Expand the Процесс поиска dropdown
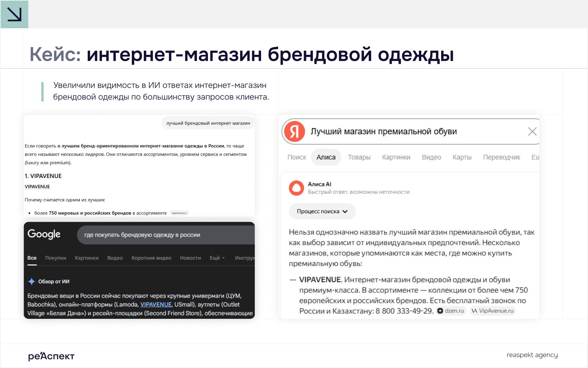Viewport: 588px width, 368px height. coord(322,211)
